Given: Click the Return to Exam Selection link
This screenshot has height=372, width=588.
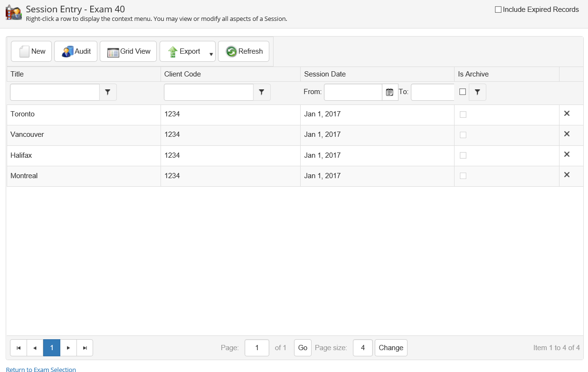Looking at the screenshot, I should [x=41, y=369].
